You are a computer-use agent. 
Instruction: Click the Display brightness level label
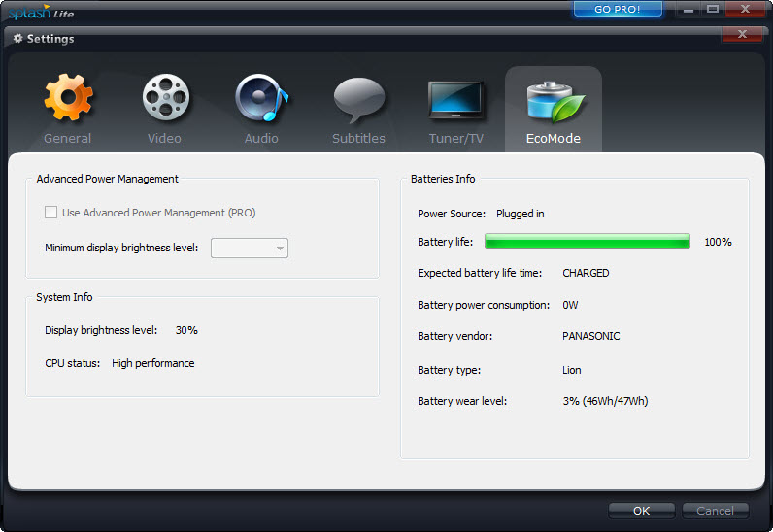101,330
